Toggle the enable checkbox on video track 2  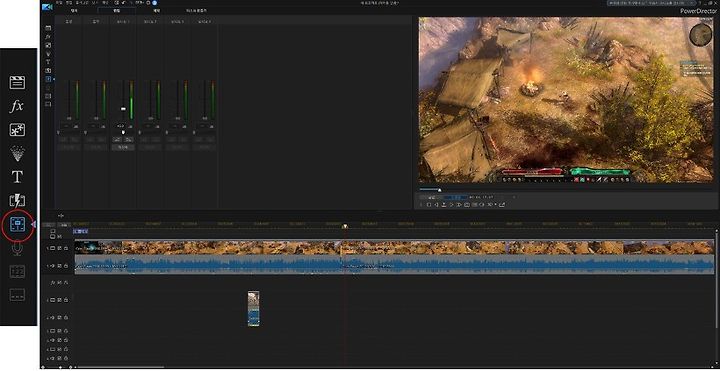(59, 300)
